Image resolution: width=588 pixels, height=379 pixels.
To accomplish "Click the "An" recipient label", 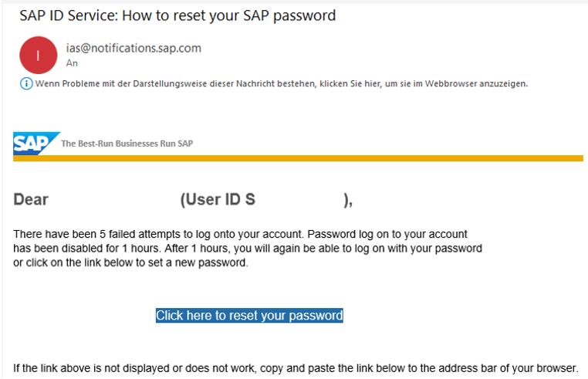I will [x=72, y=63].
